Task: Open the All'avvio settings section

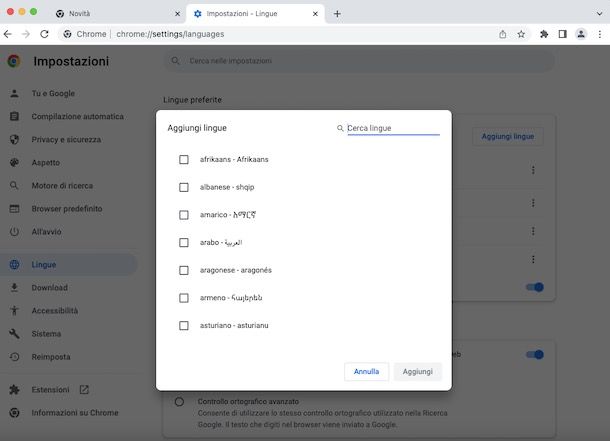Action: [x=46, y=231]
